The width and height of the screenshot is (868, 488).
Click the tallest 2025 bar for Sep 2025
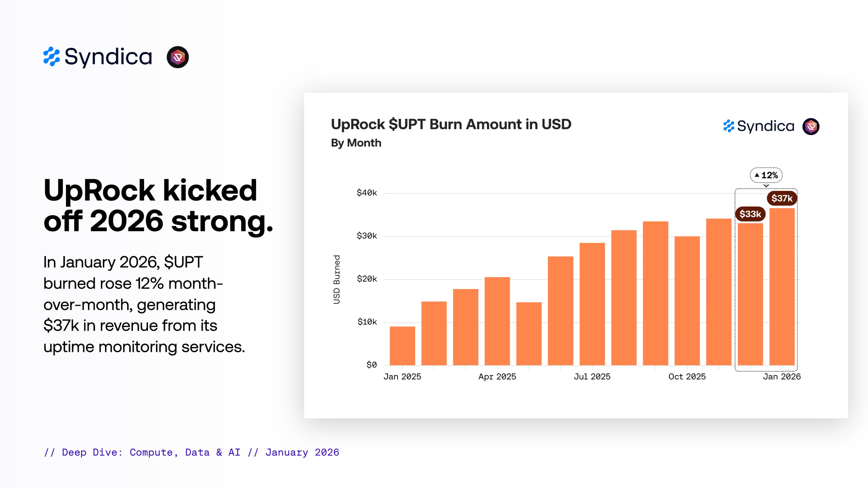click(655, 293)
